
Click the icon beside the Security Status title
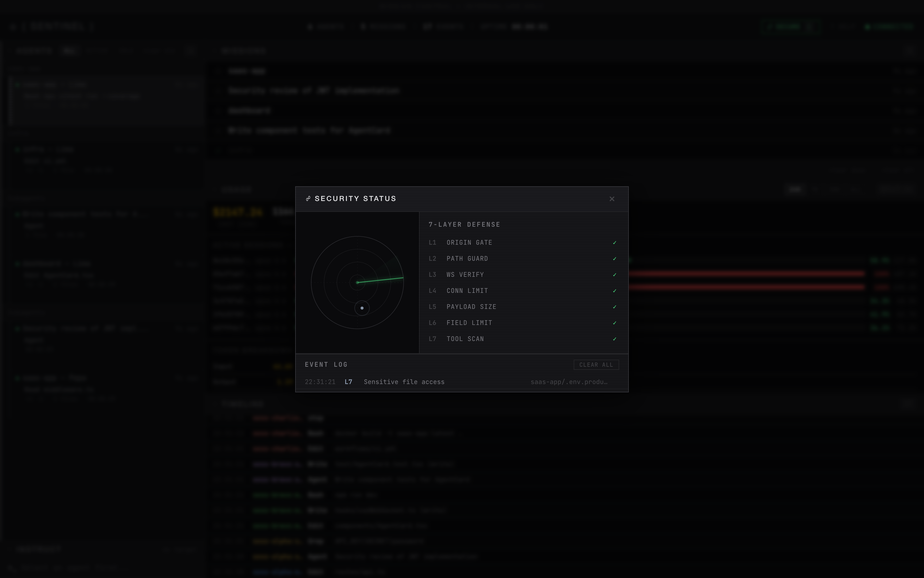pos(308,198)
